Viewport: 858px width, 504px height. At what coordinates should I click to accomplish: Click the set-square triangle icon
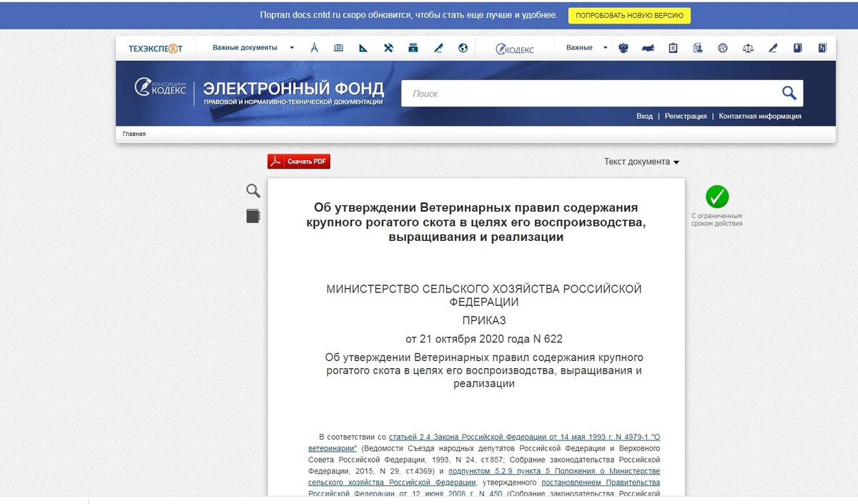[363, 48]
